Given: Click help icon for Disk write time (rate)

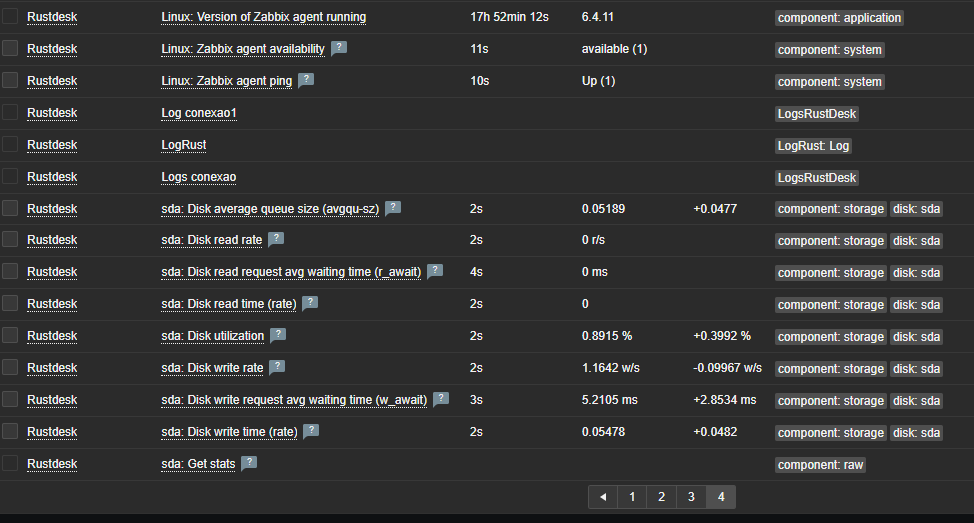Looking at the screenshot, I should [x=311, y=431].
